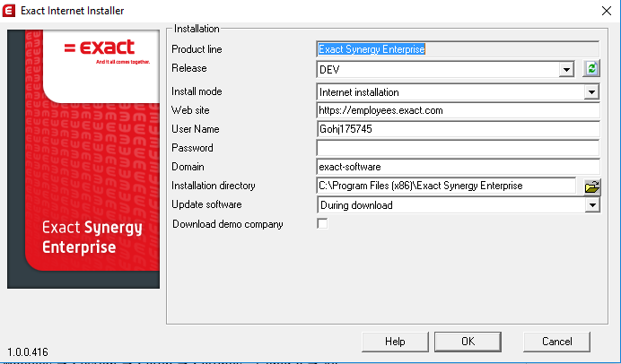The width and height of the screenshot is (621, 364).
Task: Enable Download demo company checkbox
Action: pyautogui.click(x=322, y=223)
